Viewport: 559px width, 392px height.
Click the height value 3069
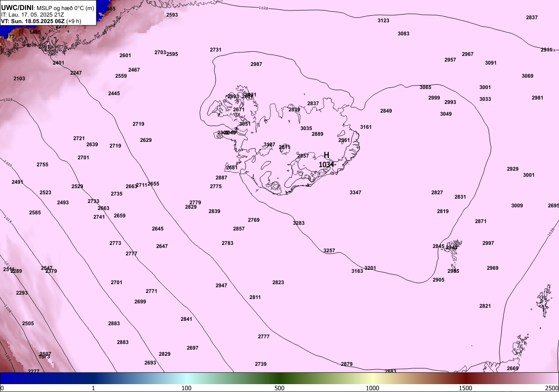click(528, 76)
